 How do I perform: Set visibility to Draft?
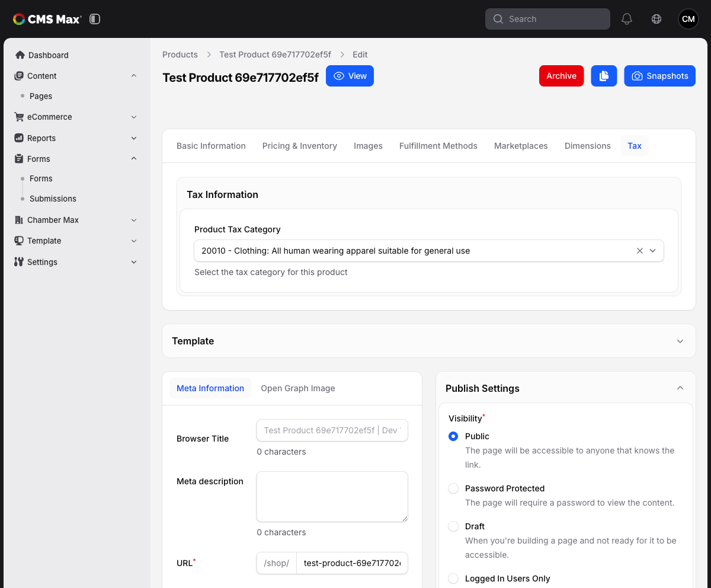pyautogui.click(x=453, y=526)
